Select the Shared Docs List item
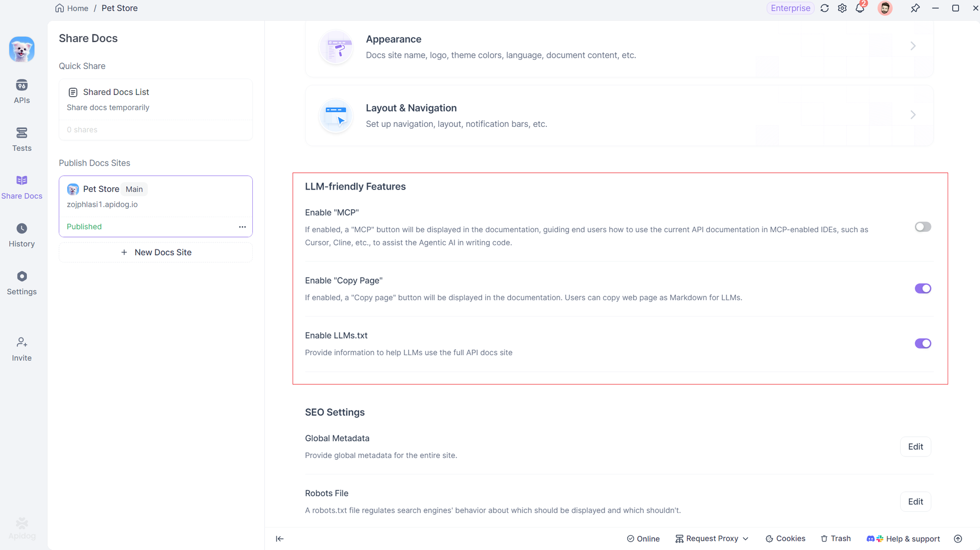 pyautogui.click(x=116, y=92)
